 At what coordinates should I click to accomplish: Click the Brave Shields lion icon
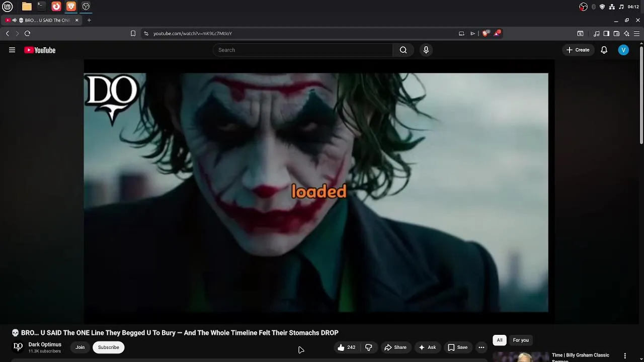[485, 33]
